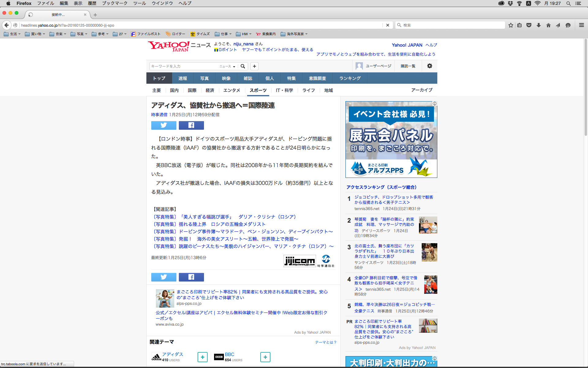
Task: Click the search magnifier icon in news search
Action: point(243,66)
